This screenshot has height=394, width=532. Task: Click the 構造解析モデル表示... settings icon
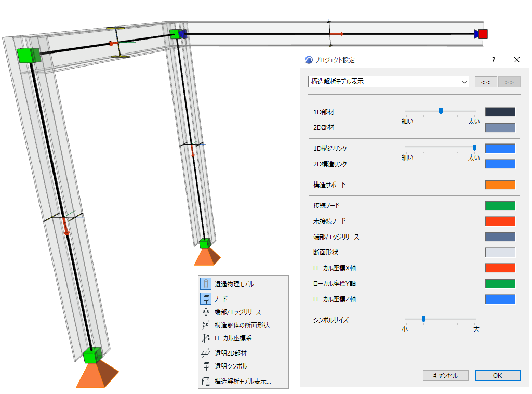206,381
